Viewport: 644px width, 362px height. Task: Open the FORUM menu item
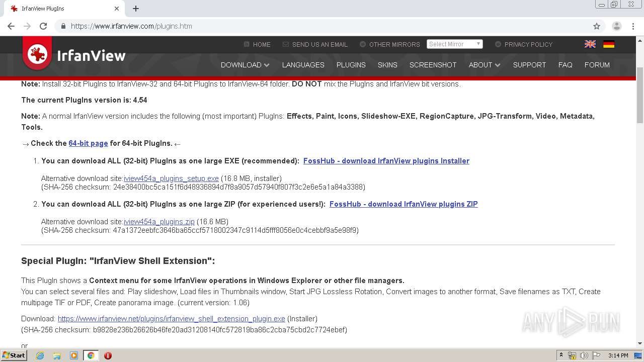coord(597,65)
